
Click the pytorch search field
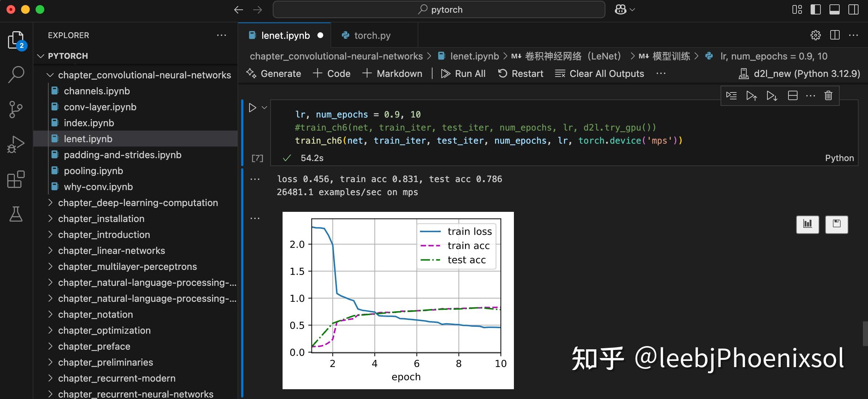click(439, 9)
